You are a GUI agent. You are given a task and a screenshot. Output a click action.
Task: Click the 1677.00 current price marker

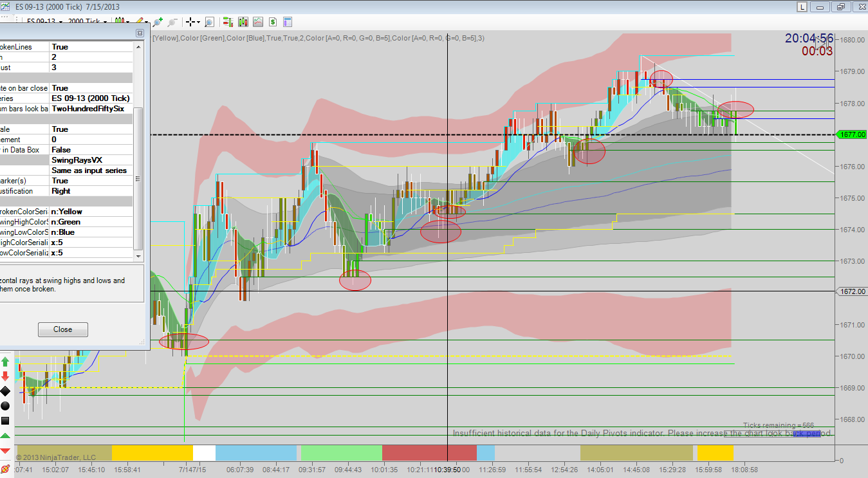[x=851, y=134]
